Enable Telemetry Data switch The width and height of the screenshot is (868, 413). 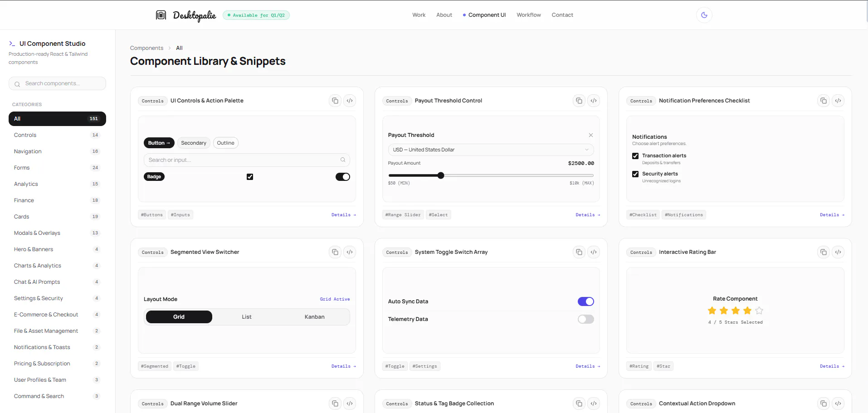coord(586,319)
